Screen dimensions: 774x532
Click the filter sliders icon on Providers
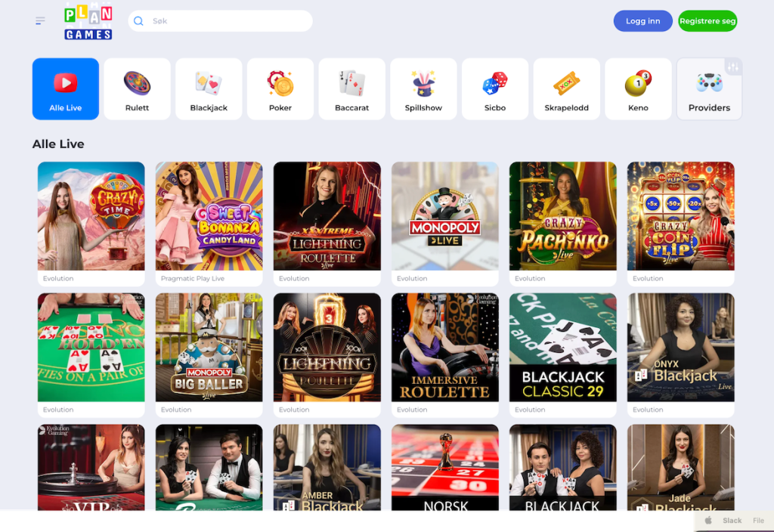[733, 66]
